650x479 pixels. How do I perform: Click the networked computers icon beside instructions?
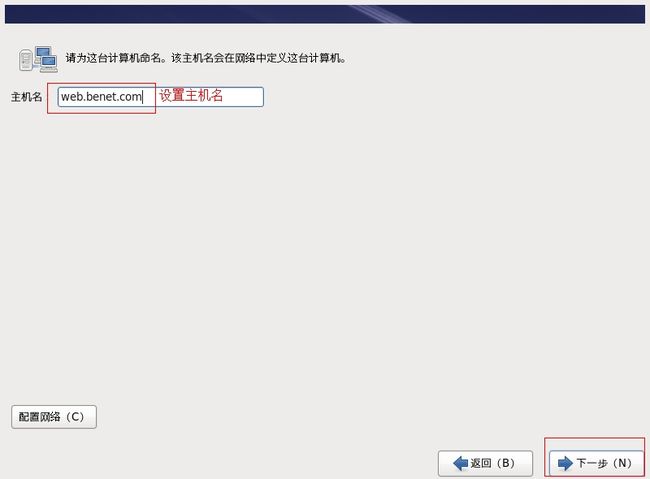[x=38, y=59]
